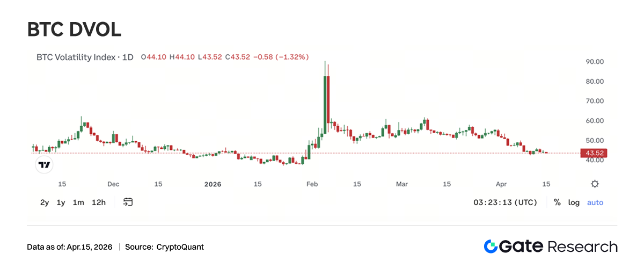Open the 03:23:13 (UTC) timezone menu

tap(506, 202)
